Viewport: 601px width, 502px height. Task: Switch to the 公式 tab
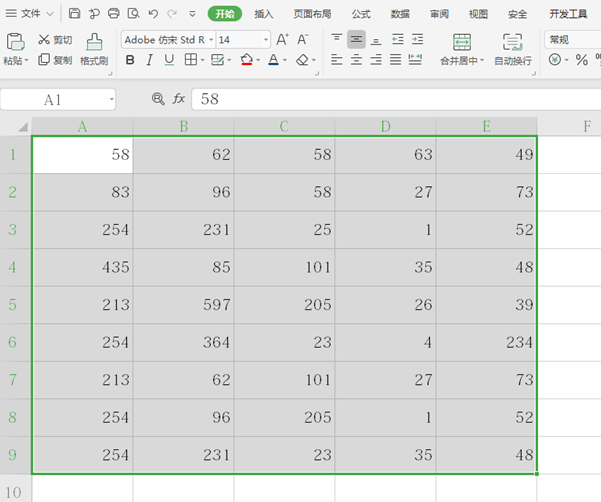coord(361,14)
